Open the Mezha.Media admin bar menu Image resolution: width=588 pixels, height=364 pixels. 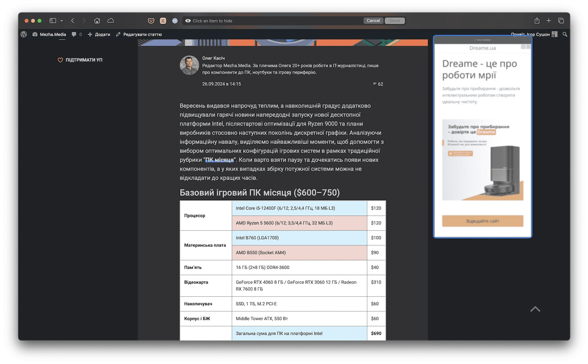[49, 34]
